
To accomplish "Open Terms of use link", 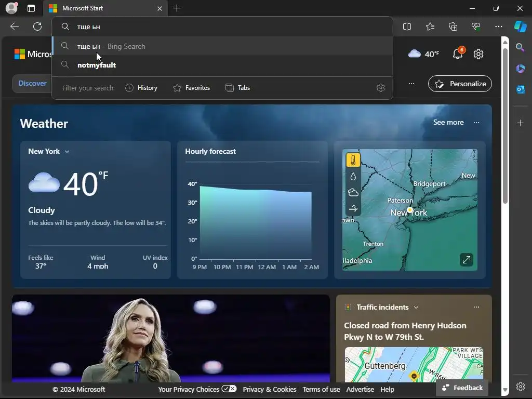I will (x=321, y=390).
